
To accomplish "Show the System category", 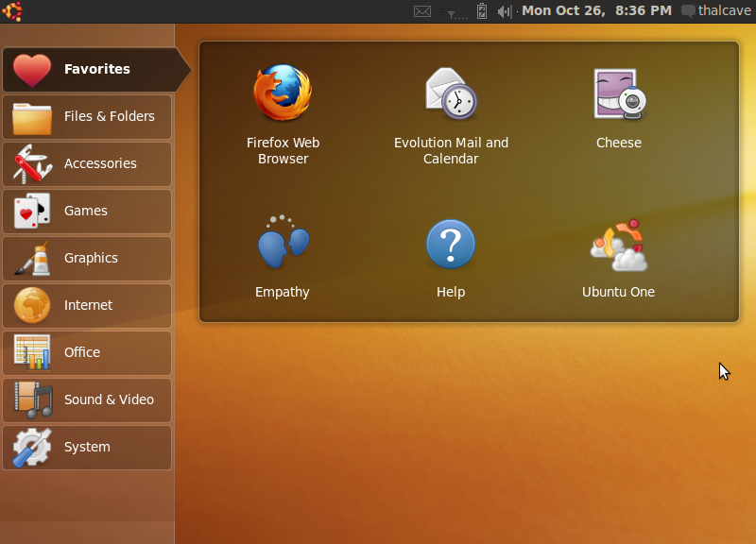I will (87, 447).
